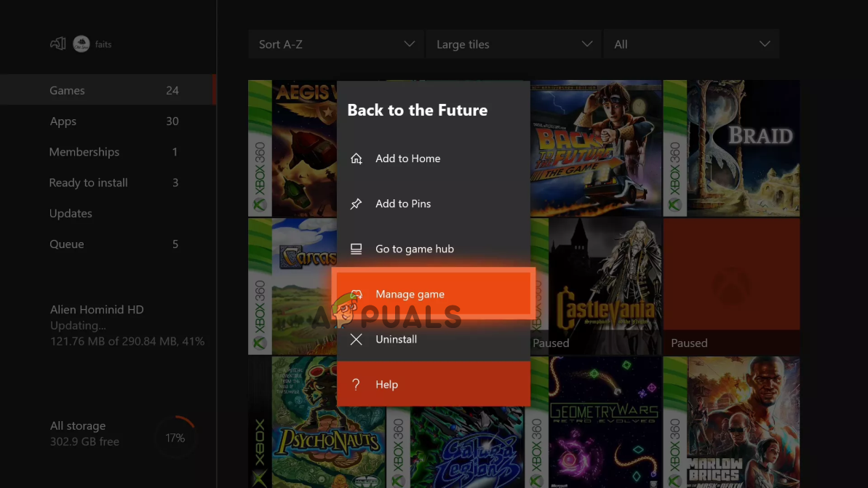
Task: Click the Back to the Future menu title
Action: (418, 110)
